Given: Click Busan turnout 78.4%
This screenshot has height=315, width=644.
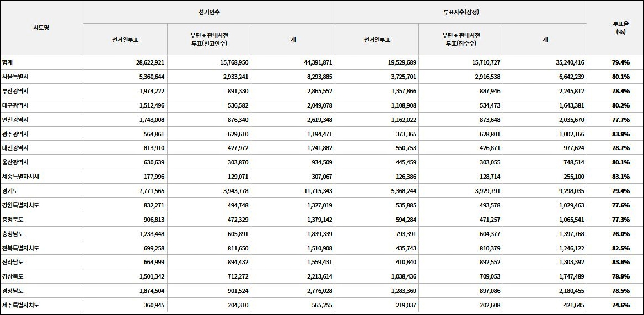Looking at the screenshot, I should coord(621,91).
